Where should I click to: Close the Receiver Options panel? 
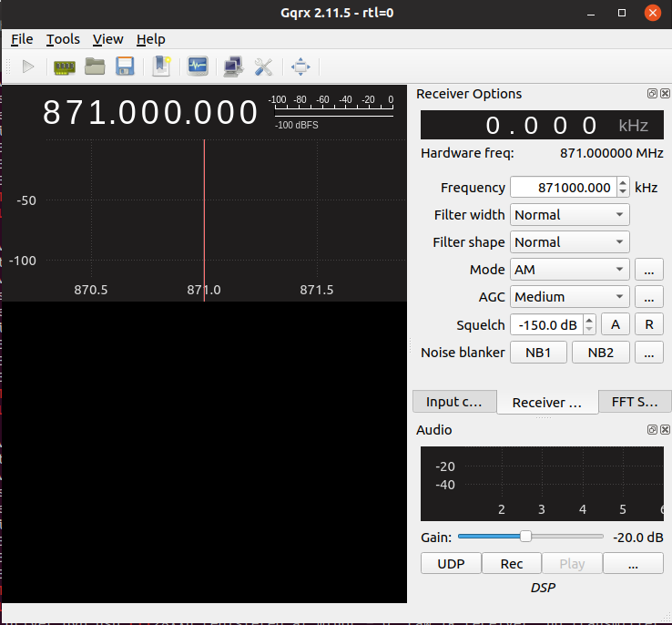coord(665,94)
